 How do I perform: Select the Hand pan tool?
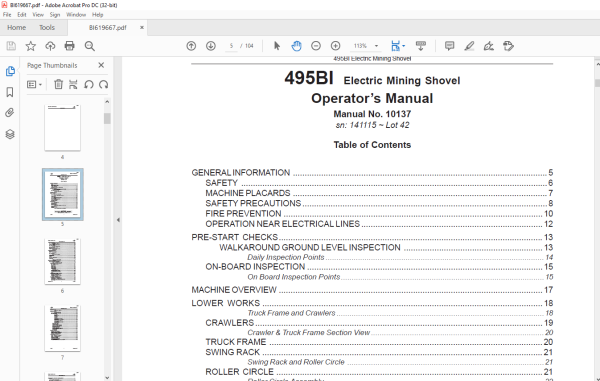point(296,46)
